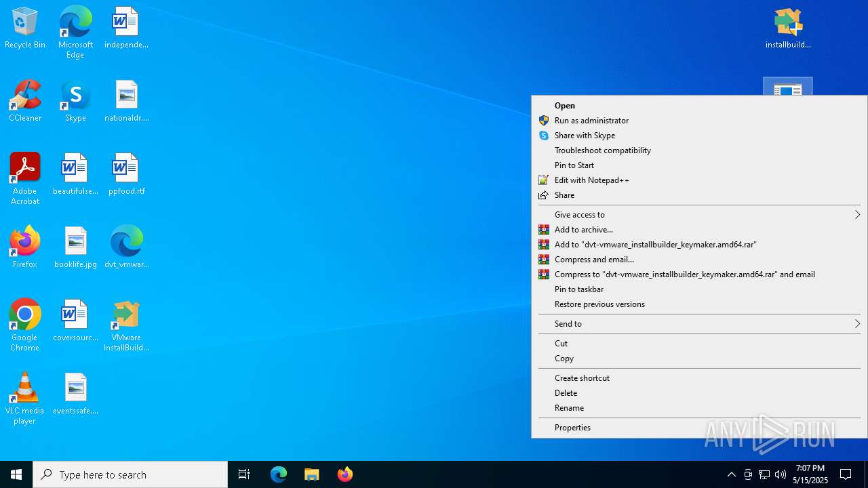868x488 pixels.
Task: Open VMware InstallBuilder desktop shortcut
Action: tap(126, 325)
